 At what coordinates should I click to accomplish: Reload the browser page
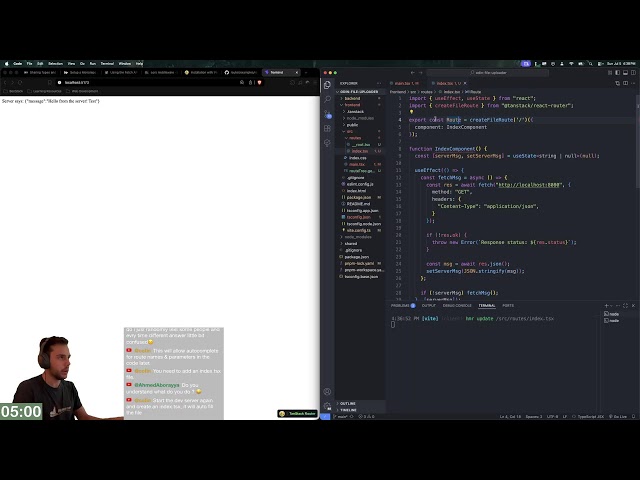pyautogui.click(x=20, y=82)
